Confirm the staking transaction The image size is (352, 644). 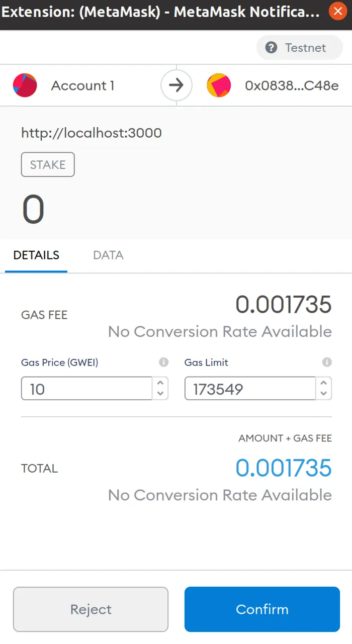[x=262, y=609]
